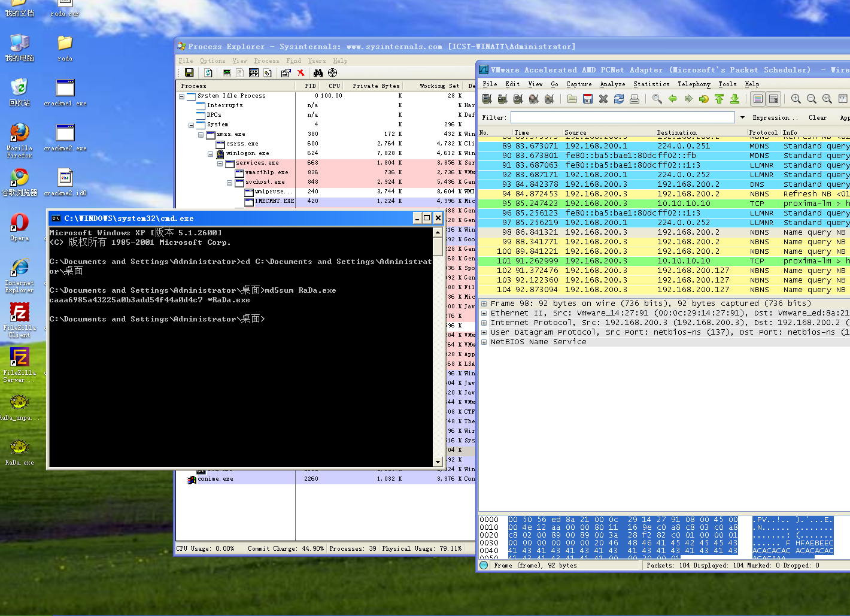The height and width of the screenshot is (616, 850).
Task: Toggle Auto Scroll in Live Capture
Action: pyautogui.click(x=774, y=99)
